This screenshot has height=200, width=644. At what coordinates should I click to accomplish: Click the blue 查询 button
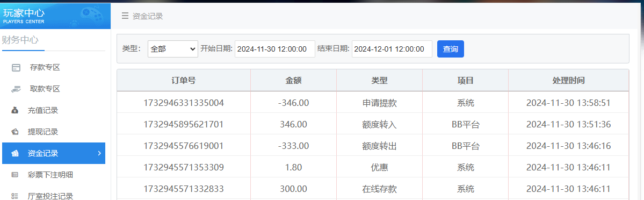pyautogui.click(x=451, y=49)
